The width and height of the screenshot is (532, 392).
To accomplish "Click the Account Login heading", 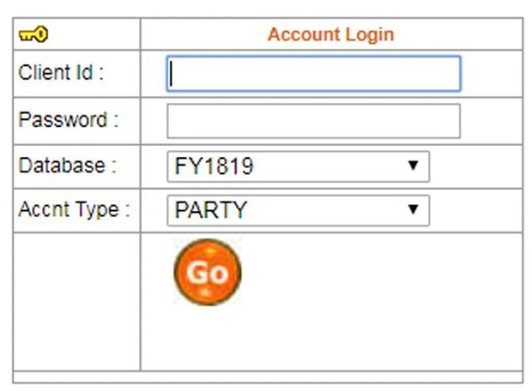I will coord(330,34).
